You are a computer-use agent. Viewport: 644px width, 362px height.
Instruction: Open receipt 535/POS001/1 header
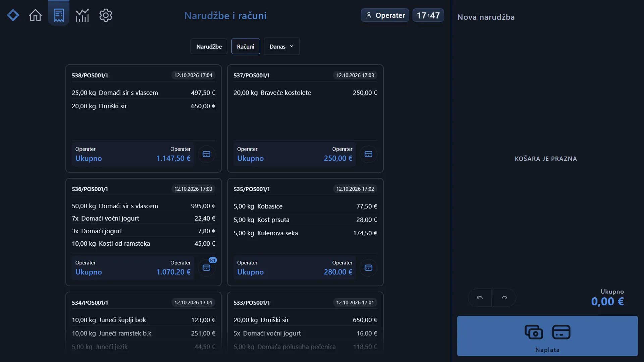[x=252, y=189]
